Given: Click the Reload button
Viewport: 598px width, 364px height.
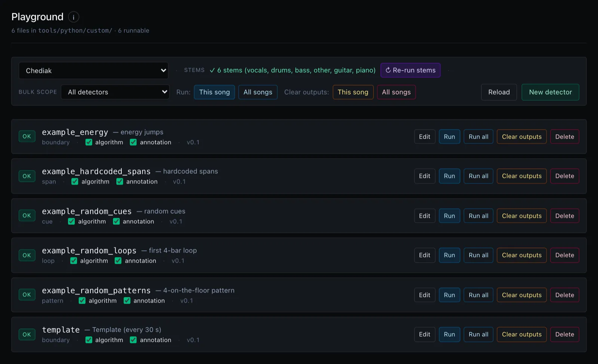Looking at the screenshot, I should 499,92.
